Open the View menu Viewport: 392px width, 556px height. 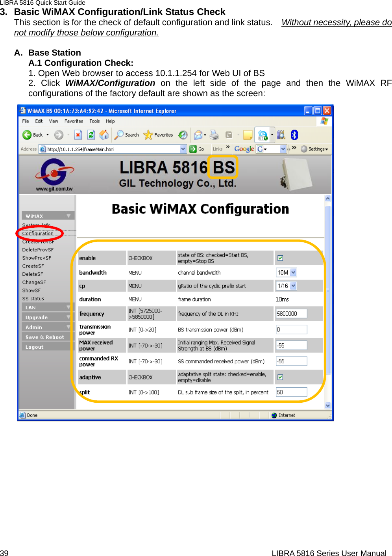pos(54,121)
